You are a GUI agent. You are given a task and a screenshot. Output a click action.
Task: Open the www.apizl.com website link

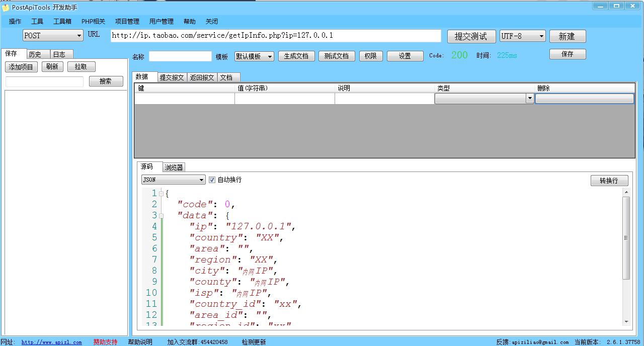[x=52, y=341]
